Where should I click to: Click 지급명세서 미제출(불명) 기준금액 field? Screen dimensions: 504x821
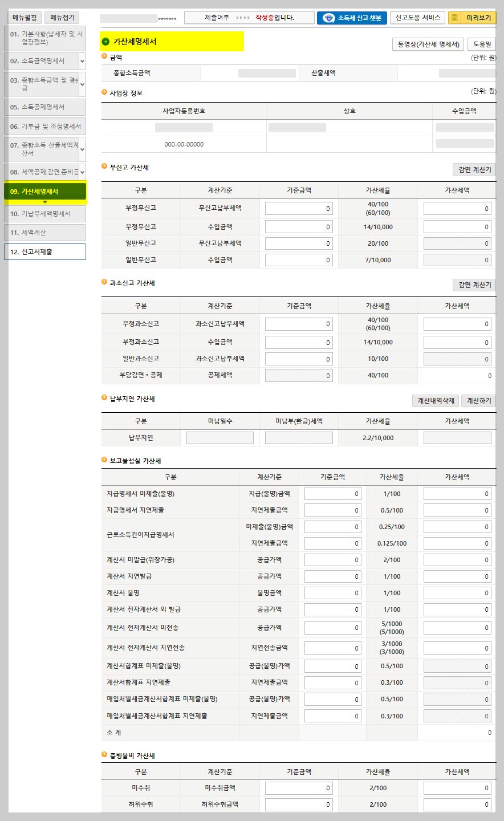point(332,494)
